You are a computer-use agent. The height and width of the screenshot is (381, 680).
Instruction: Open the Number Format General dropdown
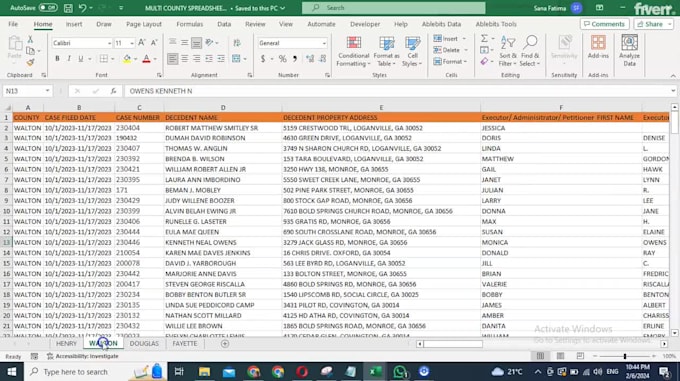[x=324, y=43]
